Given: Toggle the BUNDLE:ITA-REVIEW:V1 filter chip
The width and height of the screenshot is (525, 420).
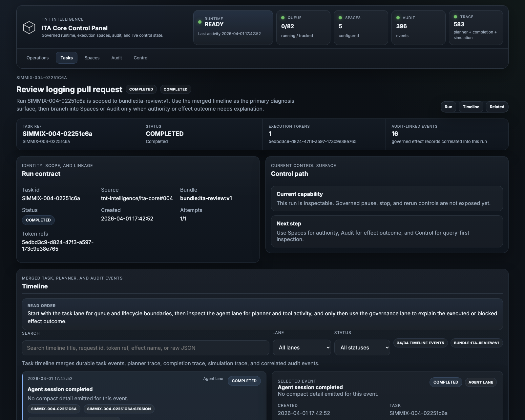Looking at the screenshot, I should (476, 343).
